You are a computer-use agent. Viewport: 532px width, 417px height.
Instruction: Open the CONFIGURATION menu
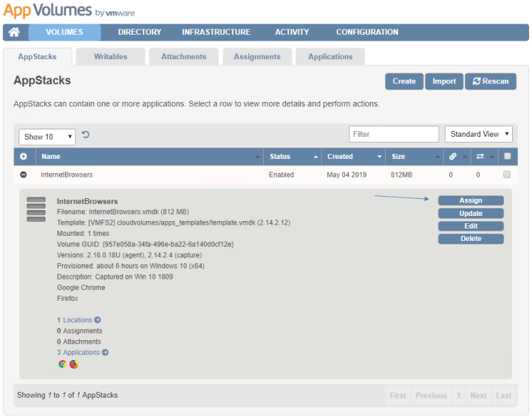(x=367, y=33)
